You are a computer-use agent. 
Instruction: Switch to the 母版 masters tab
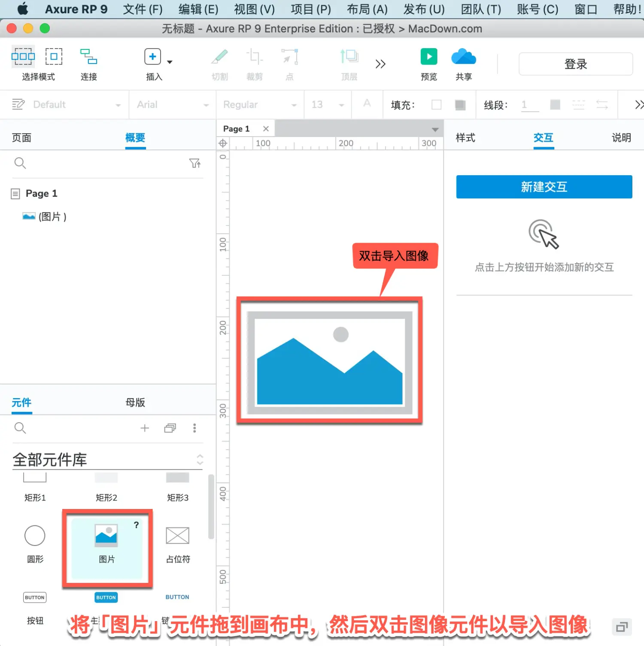135,403
